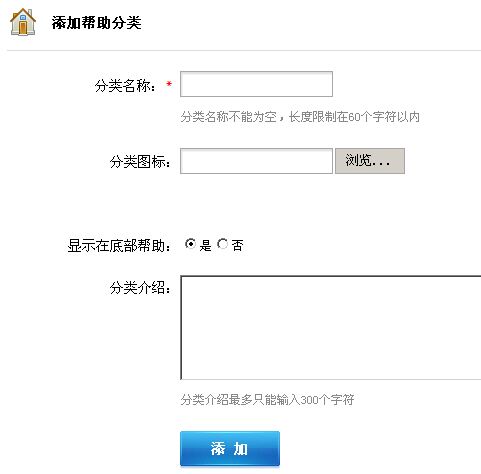Click the 分类介绍 field label

pyautogui.click(x=140, y=287)
